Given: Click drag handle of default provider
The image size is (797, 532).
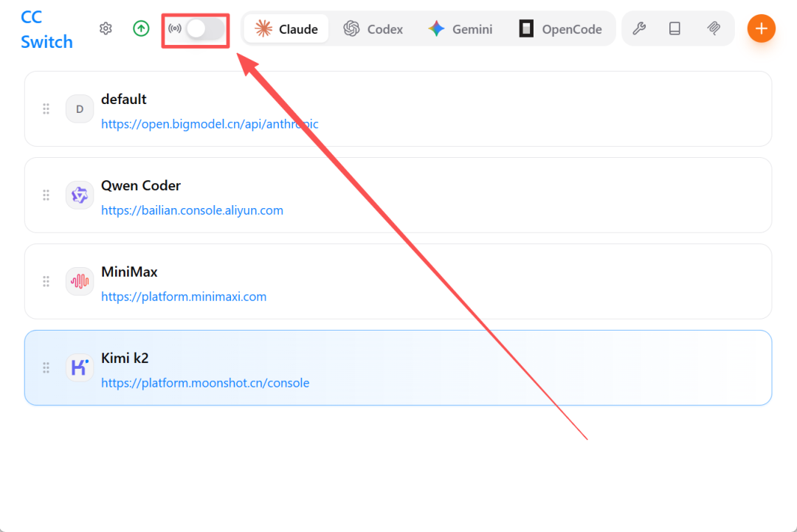Looking at the screenshot, I should pyautogui.click(x=46, y=109).
